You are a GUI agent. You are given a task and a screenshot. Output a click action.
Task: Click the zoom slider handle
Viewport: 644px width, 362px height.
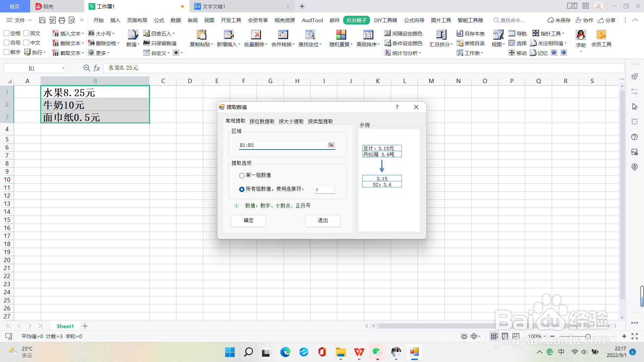coord(588,336)
